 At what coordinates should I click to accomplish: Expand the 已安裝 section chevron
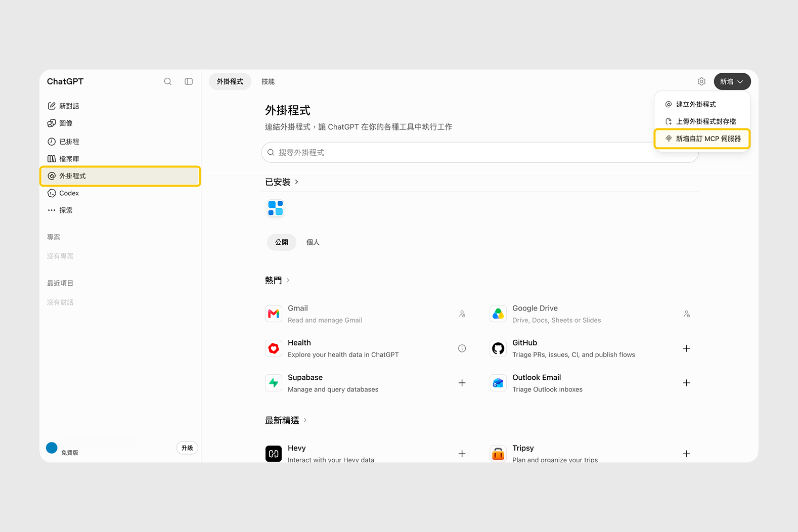pyautogui.click(x=296, y=182)
